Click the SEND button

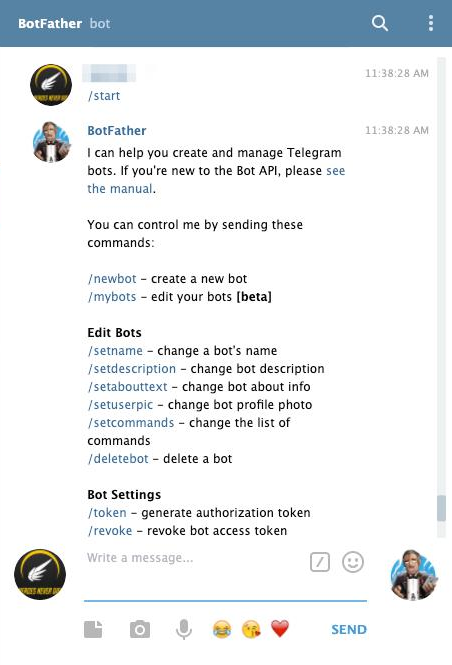(349, 629)
